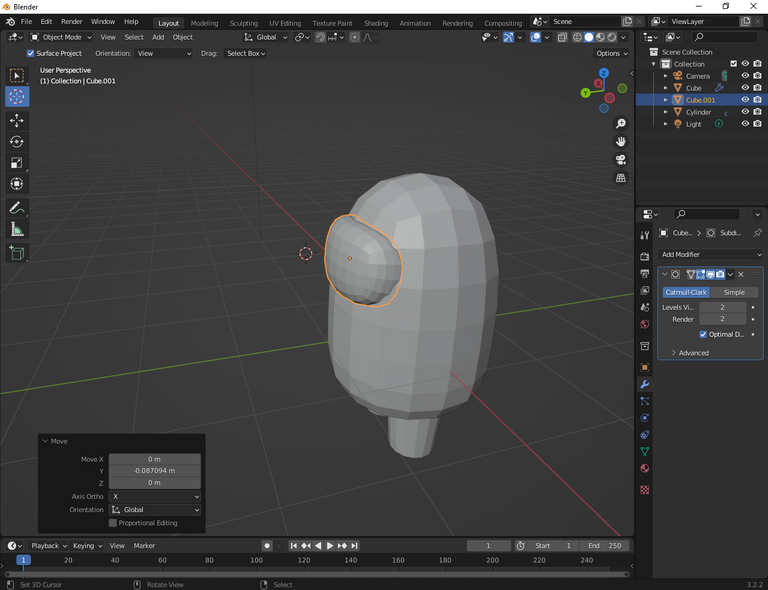Open the Texture properties checker tab

coord(645,490)
